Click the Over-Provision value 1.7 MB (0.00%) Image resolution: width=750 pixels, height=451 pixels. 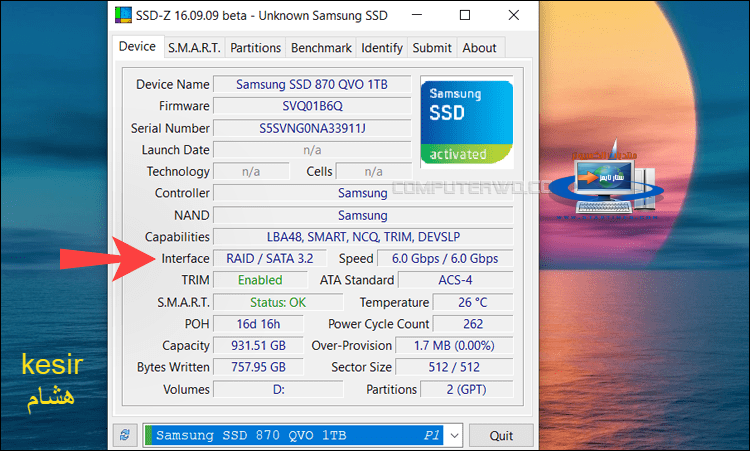point(454,345)
